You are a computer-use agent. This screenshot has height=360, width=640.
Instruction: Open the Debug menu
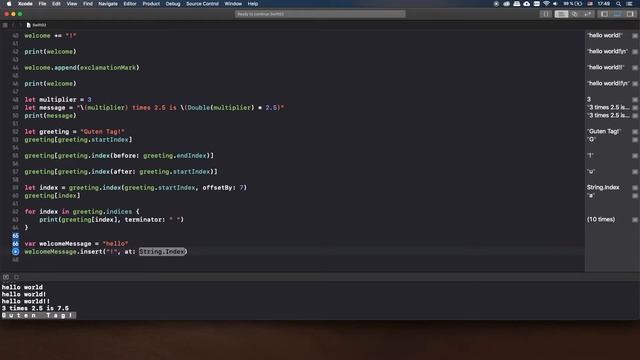[x=173, y=4]
